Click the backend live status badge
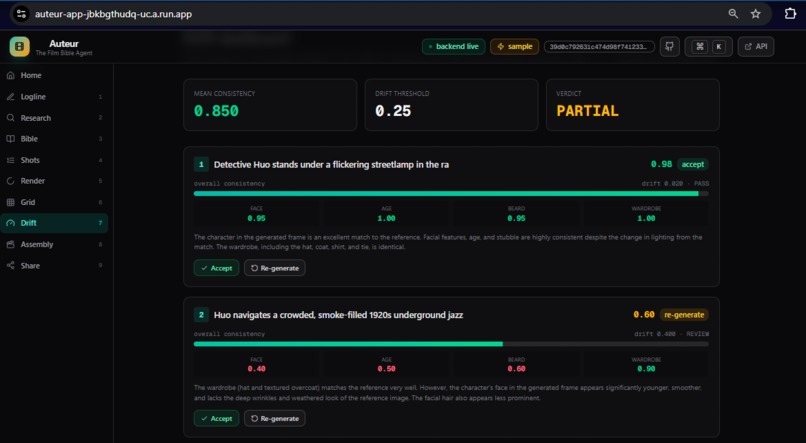 [x=453, y=47]
